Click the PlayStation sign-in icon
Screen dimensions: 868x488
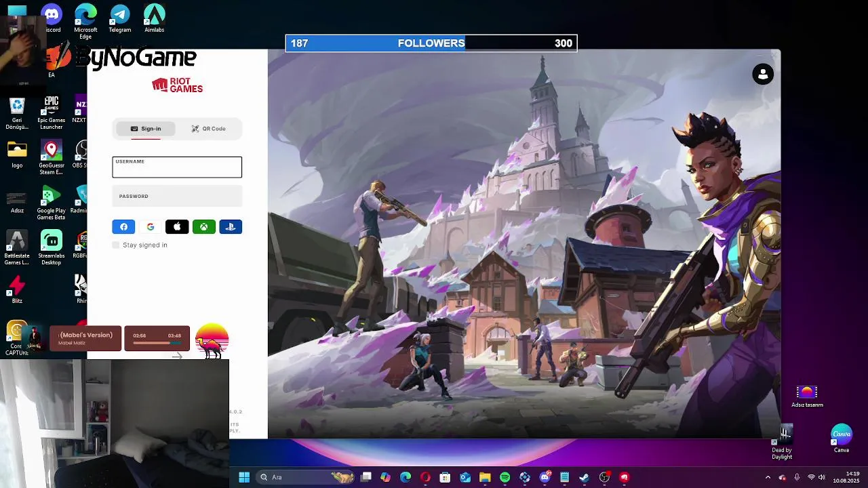pyautogui.click(x=231, y=227)
